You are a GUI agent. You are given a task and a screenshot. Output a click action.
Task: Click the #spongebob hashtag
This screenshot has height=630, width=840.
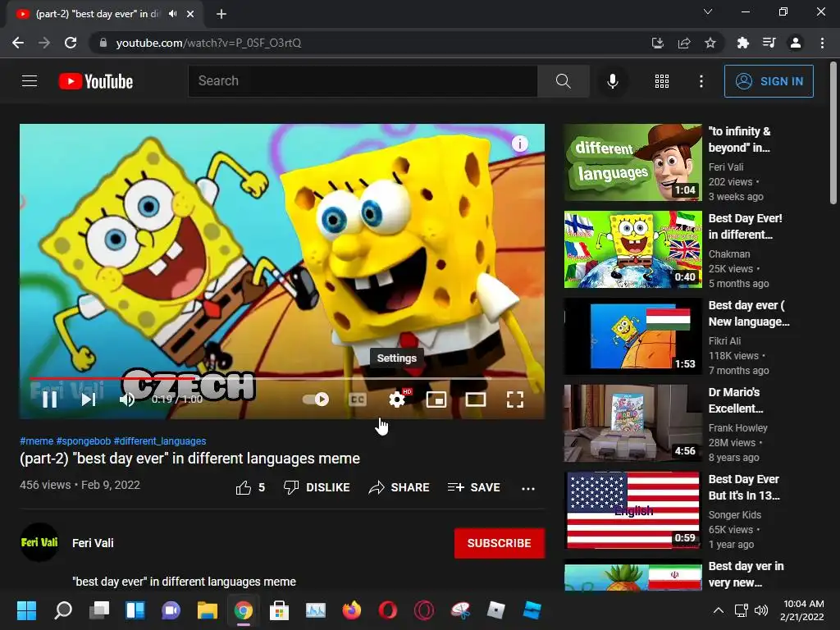pos(84,441)
